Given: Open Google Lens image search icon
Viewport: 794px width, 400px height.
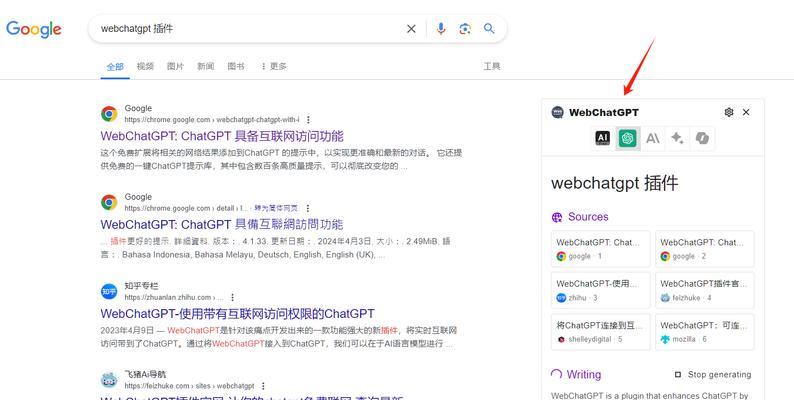Looking at the screenshot, I should (x=465, y=29).
